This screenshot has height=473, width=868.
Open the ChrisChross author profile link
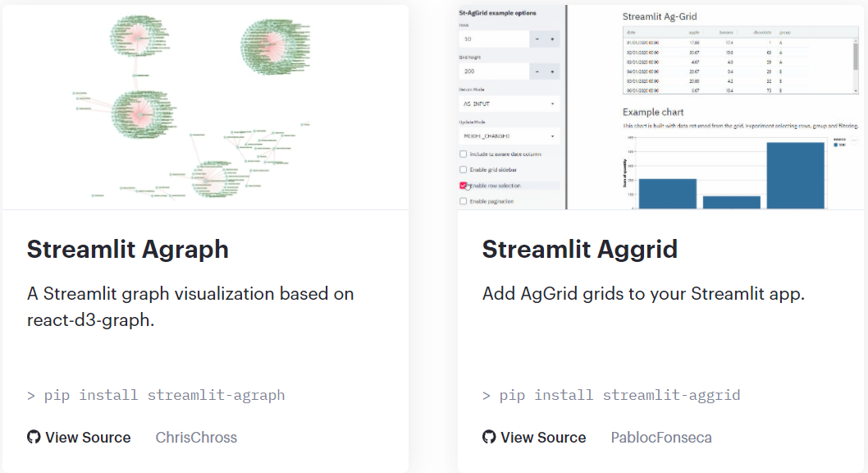click(196, 437)
